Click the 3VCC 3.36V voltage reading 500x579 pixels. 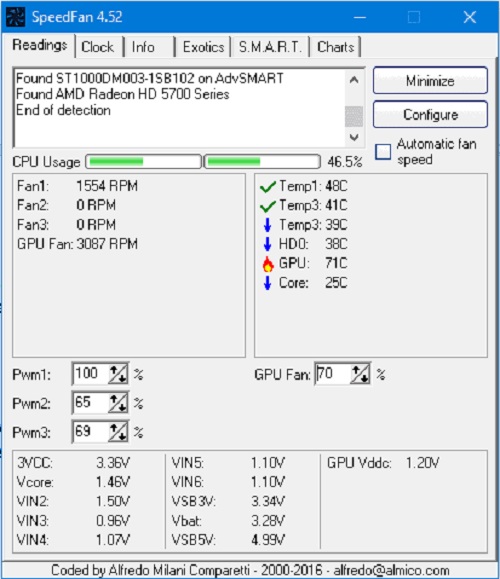(x=73, y=463)
